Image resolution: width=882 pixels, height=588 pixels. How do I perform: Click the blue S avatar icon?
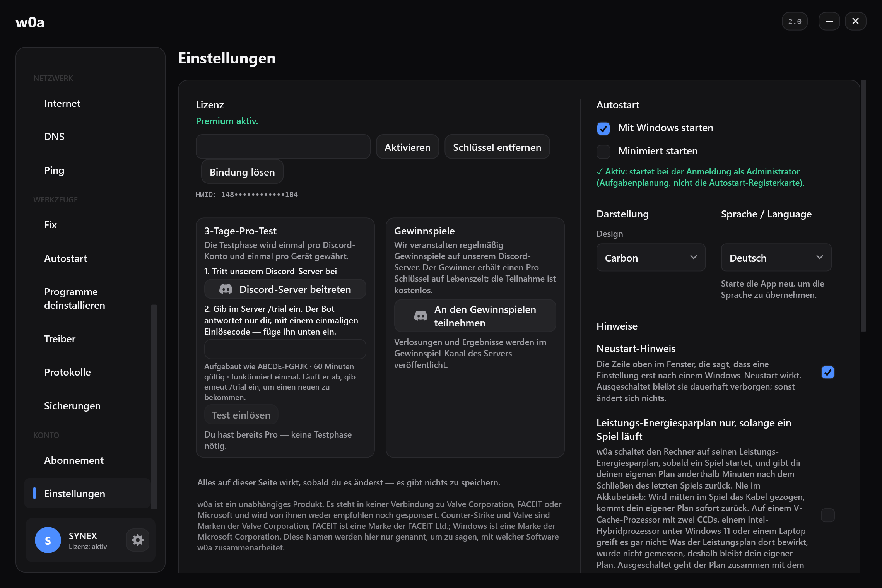48,540
